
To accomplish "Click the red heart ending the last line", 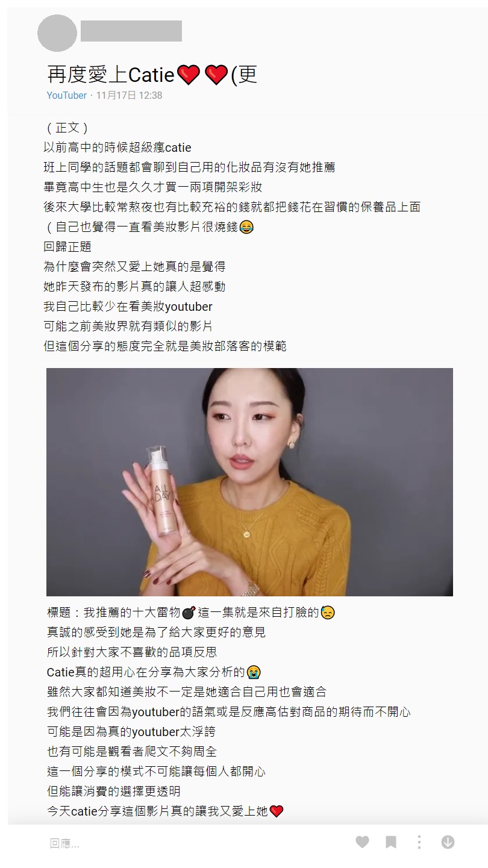I will 277,811.
